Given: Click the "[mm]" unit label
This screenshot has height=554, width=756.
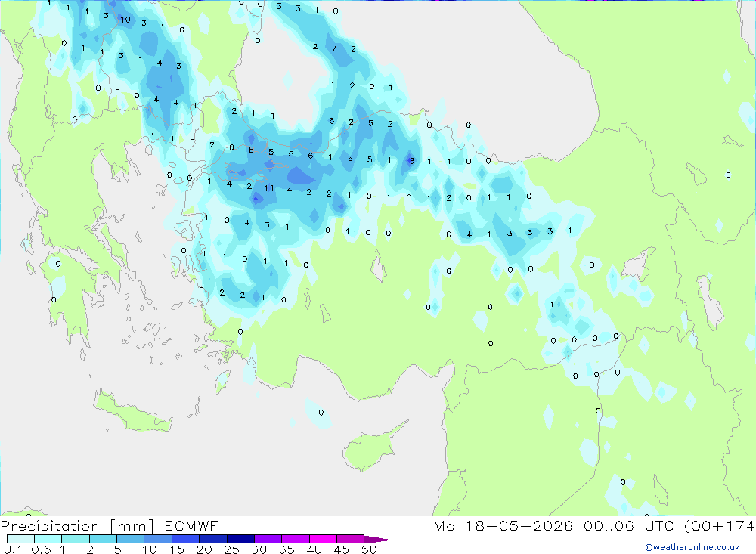Looking at the screenshot, I should point(132,526).
